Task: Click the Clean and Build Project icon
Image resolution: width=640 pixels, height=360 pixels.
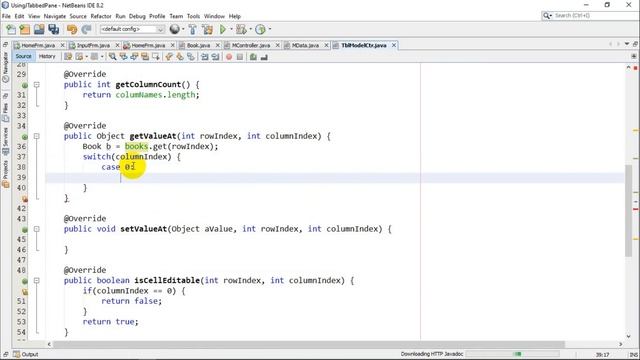Action: 207,29
